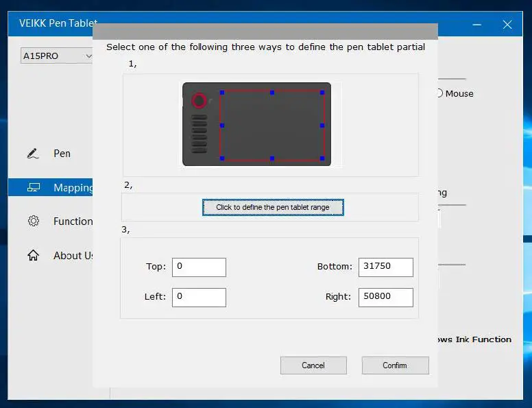Focus the Left value input field
The width and height of the screenshot is (532, 408).
(199, 298)
